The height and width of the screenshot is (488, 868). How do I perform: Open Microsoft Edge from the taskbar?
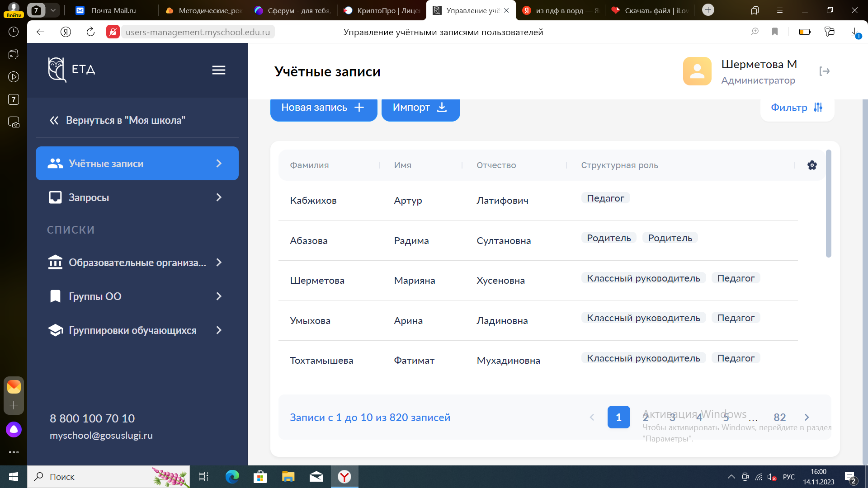pyautogui.click(x=232, y=477)
